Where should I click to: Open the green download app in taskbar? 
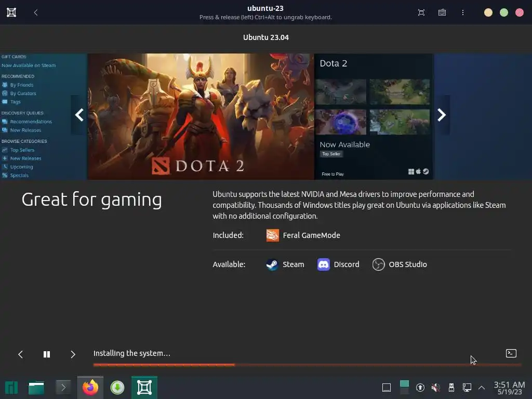click(x=117, y=388)
